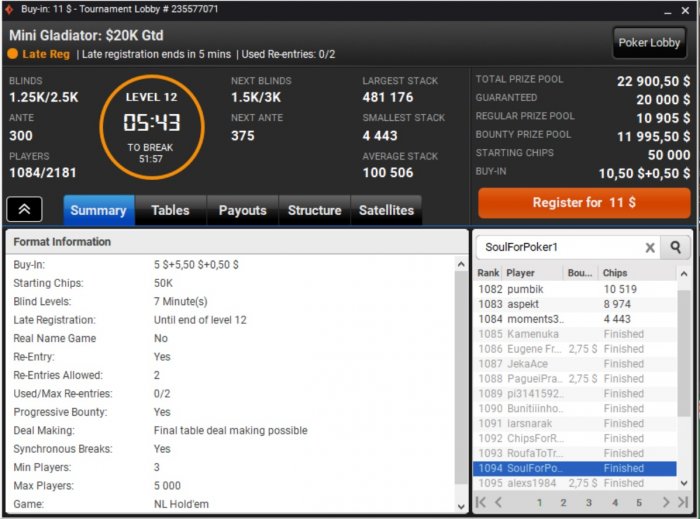Click the Max Players value 5 000
This screenshot has width=700, height=519.
[x=167, y=486]
